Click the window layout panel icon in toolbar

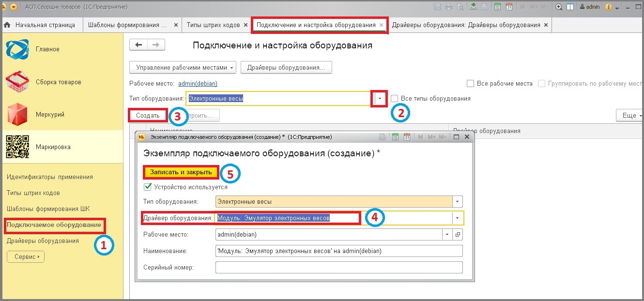570,7
